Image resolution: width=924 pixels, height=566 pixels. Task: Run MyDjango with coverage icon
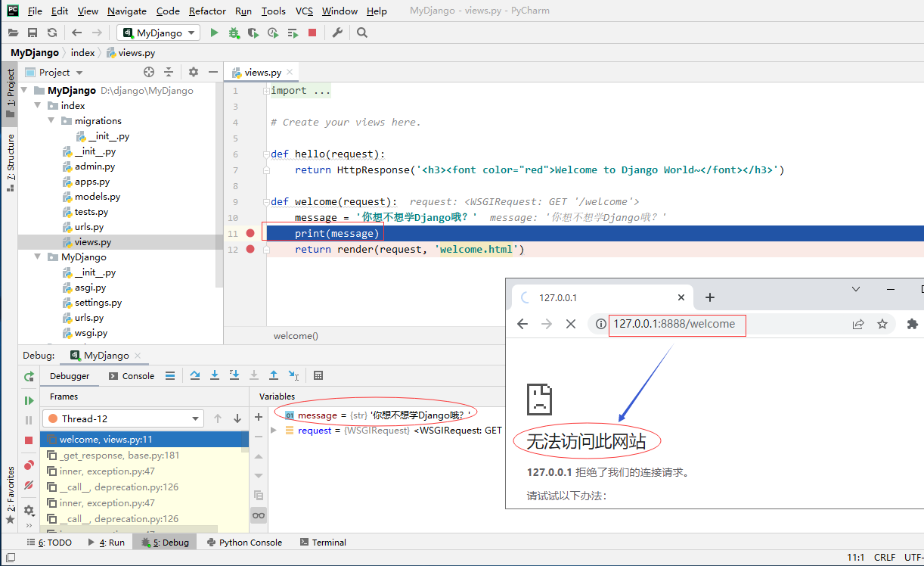[x=253, y=33]
